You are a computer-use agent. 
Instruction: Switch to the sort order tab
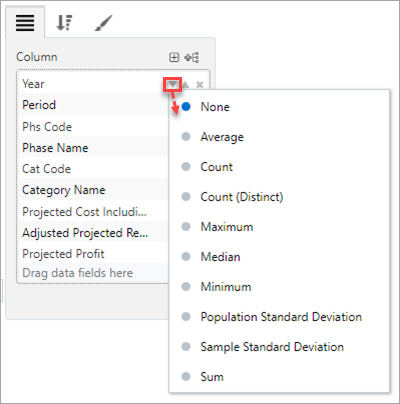[64, 23]
